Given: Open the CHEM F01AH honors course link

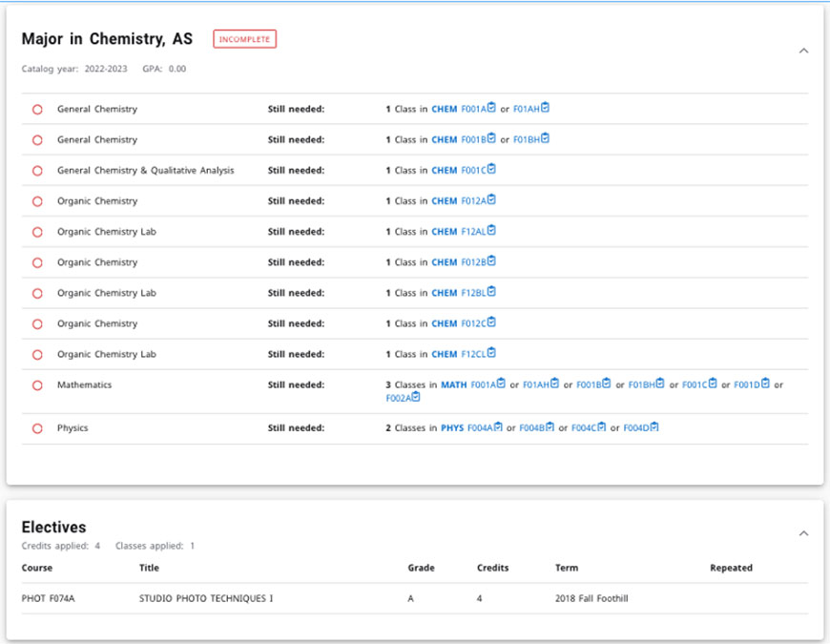Looking at the screenshot, I should pos(527,109).
